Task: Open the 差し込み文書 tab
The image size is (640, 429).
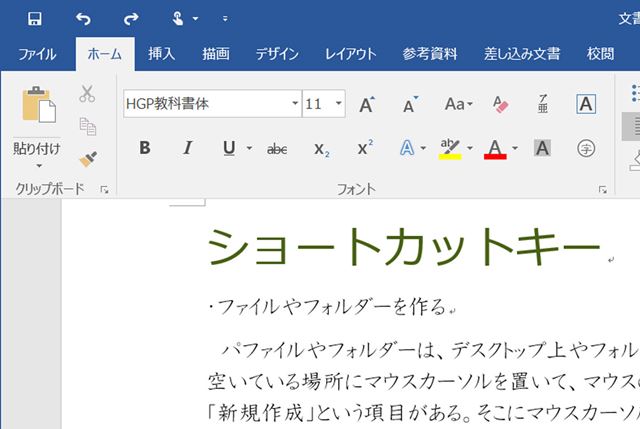Action: 521,54
